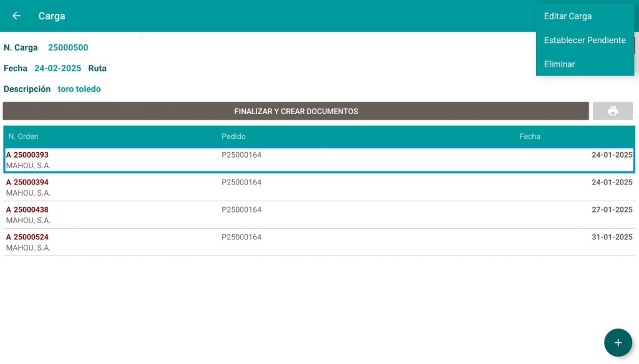
Task: Open order A 25000394 entry
Action: click(x=27, y=183)
